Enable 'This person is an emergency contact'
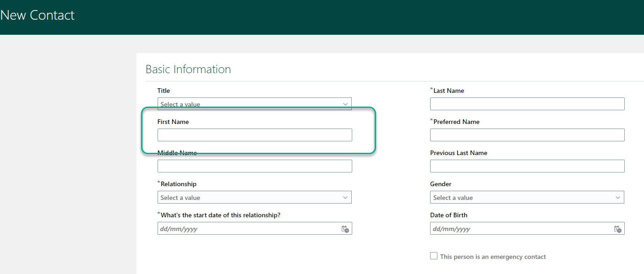 [433, 256]
